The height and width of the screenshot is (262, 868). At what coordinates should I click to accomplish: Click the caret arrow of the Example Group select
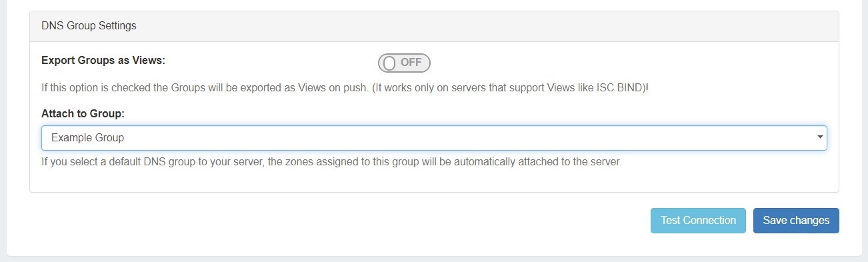point(819,137)
